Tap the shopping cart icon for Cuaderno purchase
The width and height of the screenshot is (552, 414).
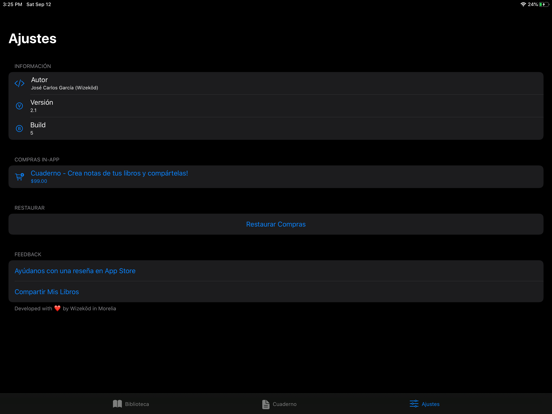19,177
